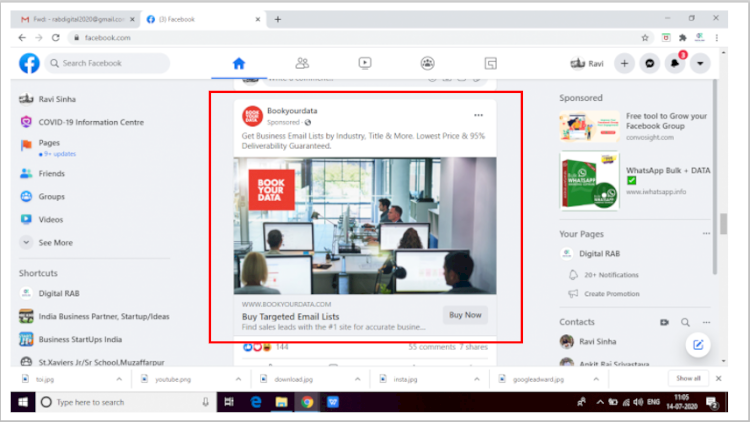750x422 pixels.
Task: Open the Bookyourdata ad image
Action: [x=365, y=225]
